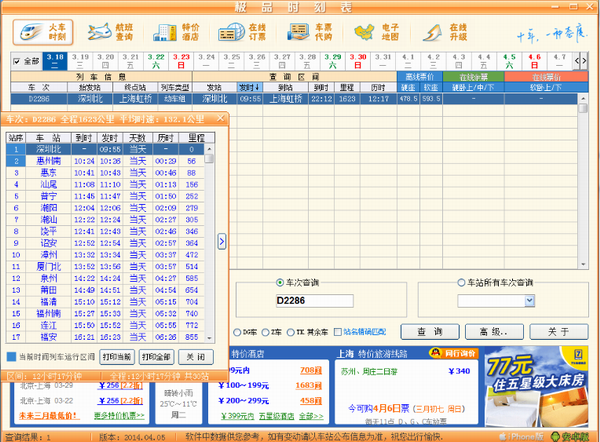Open the 更多特价机票>> link
600x442 pixels.
point(119,416)
